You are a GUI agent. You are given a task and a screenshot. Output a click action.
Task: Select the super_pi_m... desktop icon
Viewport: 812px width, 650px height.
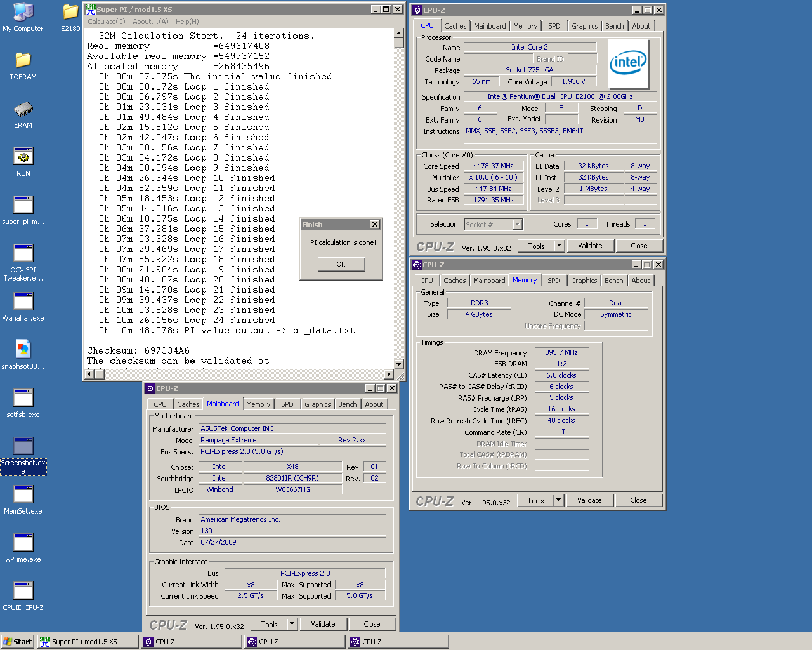click(23, 210)
